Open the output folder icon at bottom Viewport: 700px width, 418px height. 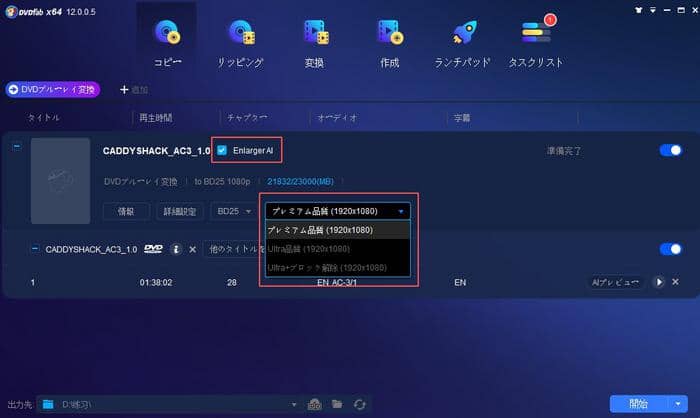pos(337,404)
